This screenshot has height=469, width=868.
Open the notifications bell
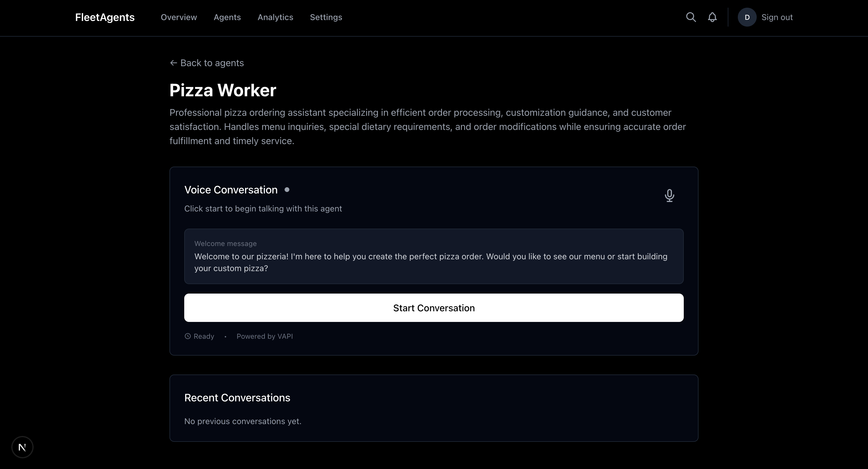pyautogui.click(x=712, y=17)
